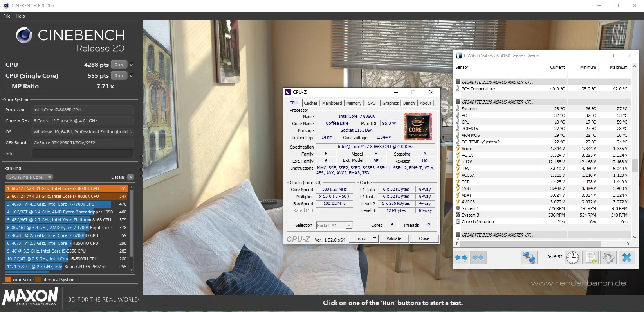Click the Vcore voltage bolt icon in HWiNFO
This screenshot has width=644, height=312.
pyautogui.click(x=458, y=149)
